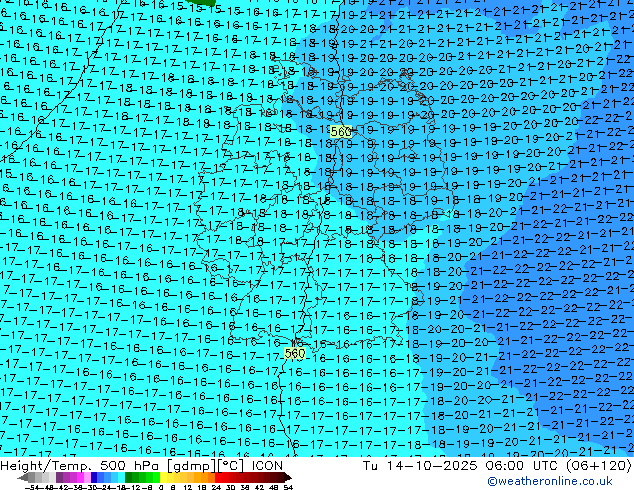The height and width of the screenshot is (490, 634).
Task: Click the '[°C]' temperature unit label
Action: [231, 466]
